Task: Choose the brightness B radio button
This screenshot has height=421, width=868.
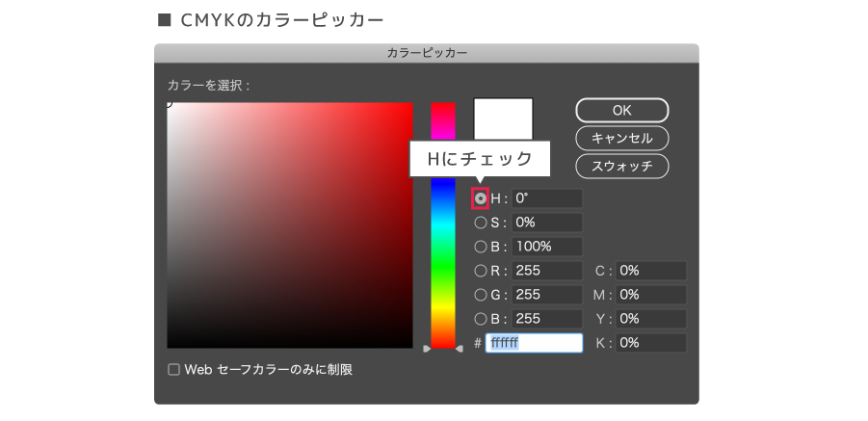Action: [x=481, y=247]
